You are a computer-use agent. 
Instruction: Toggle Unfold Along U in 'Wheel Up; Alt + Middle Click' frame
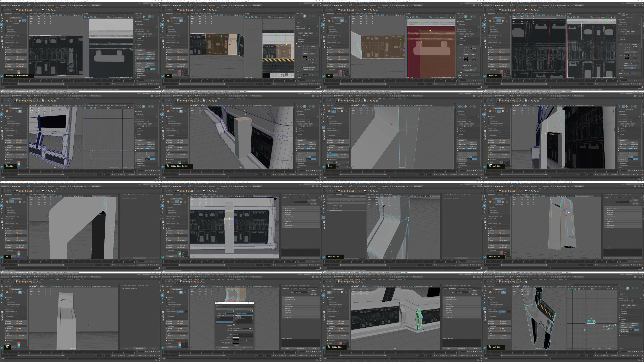[147, 67]
